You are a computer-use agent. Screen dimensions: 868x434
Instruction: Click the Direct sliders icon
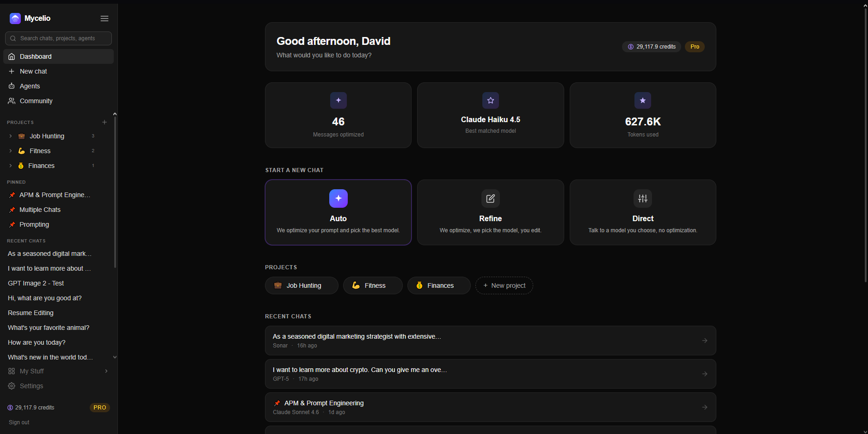[x=643, y=198]
